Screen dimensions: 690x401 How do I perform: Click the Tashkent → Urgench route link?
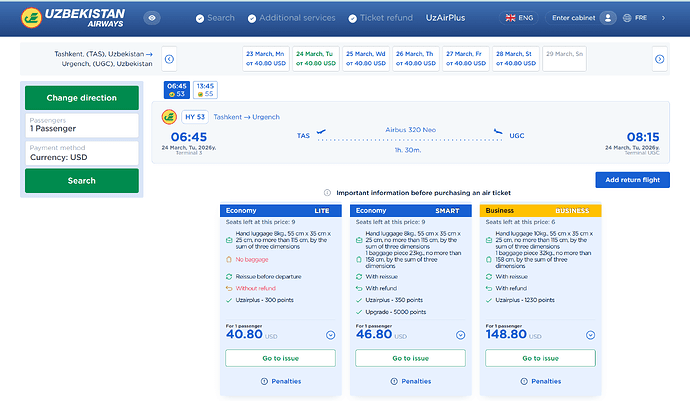pos(246,117)
